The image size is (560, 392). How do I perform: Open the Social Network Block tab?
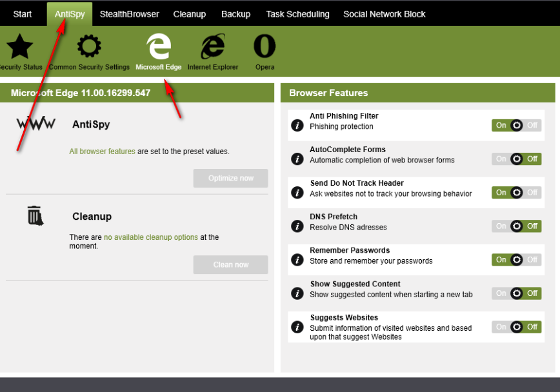click(x=385, y=14)
